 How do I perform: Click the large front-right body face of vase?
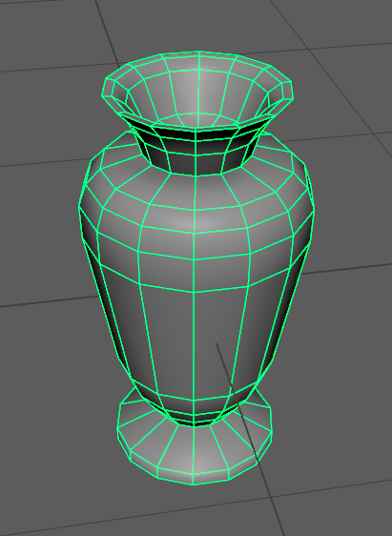coord(218,341)
